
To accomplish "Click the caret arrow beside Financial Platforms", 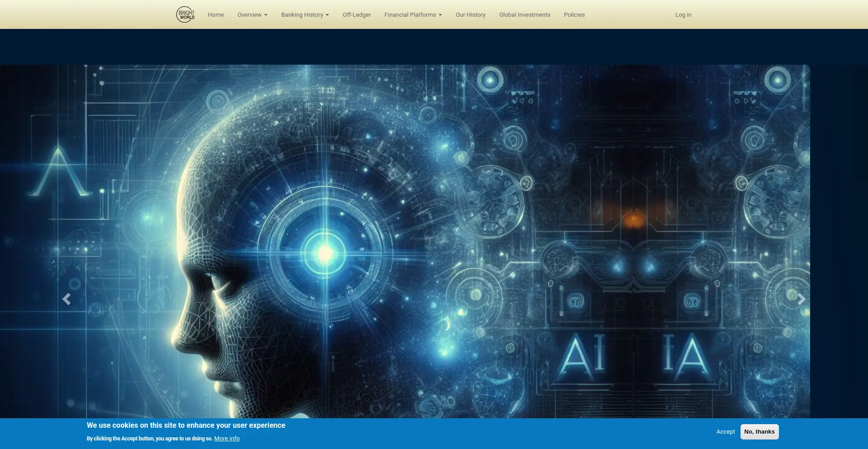I will coord(440,15).
